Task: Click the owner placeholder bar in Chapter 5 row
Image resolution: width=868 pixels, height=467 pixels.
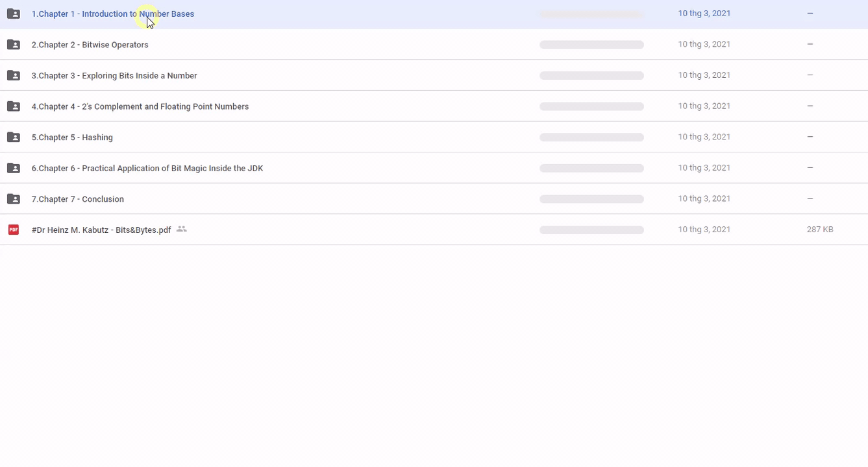Action: click(591, 138)
